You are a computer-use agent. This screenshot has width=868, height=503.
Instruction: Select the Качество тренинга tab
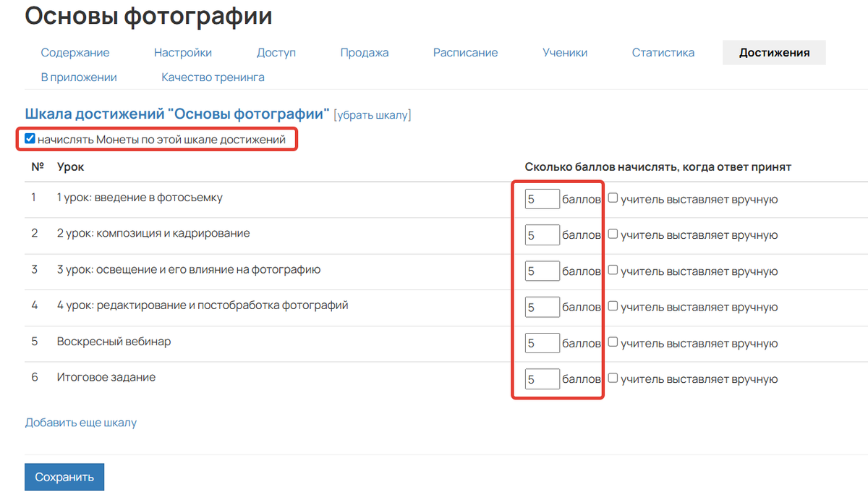click(212, 77)
